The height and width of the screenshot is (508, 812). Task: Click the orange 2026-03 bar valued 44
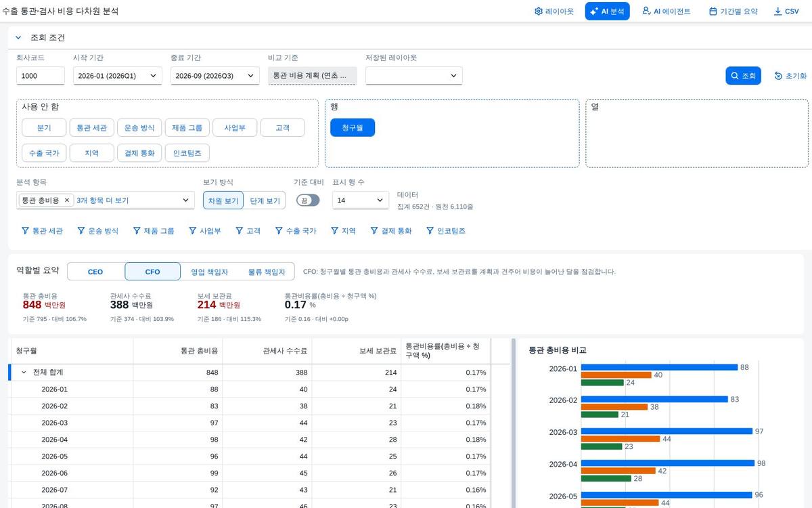(x=621, y=439)
